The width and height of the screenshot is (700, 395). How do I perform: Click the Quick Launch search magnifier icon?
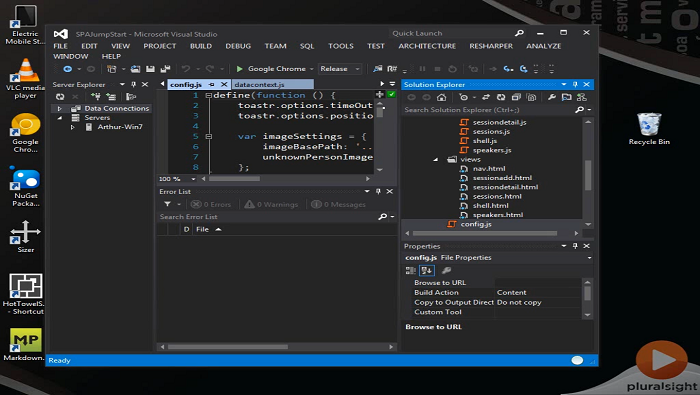point(519,33)
